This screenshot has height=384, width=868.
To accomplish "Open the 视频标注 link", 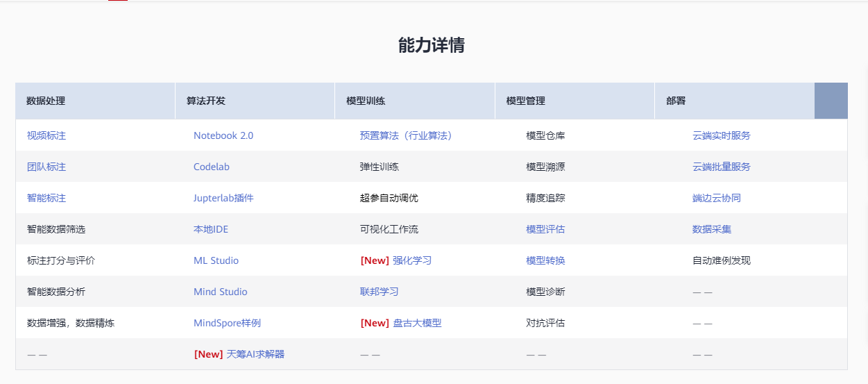I will coord(46,135).
